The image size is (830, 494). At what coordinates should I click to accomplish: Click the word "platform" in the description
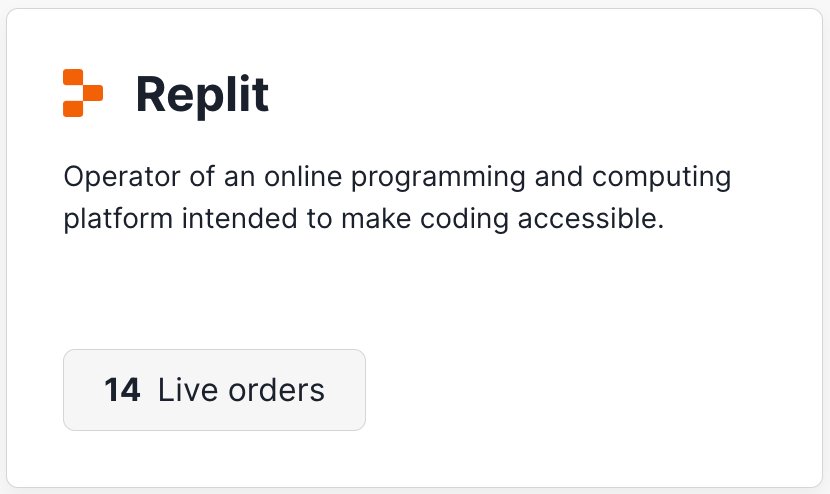coord(118,219)
